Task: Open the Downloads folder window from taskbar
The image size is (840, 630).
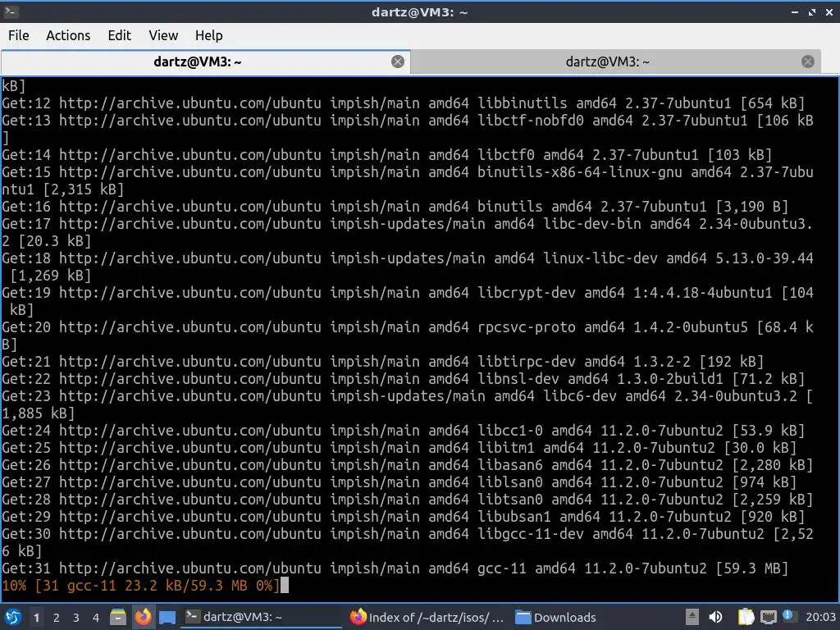Action: (x=555, y=617)
